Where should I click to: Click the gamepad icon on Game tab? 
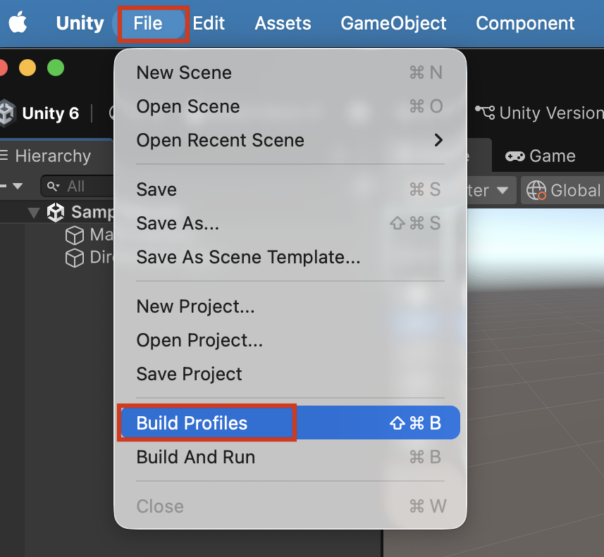[515, 156]
